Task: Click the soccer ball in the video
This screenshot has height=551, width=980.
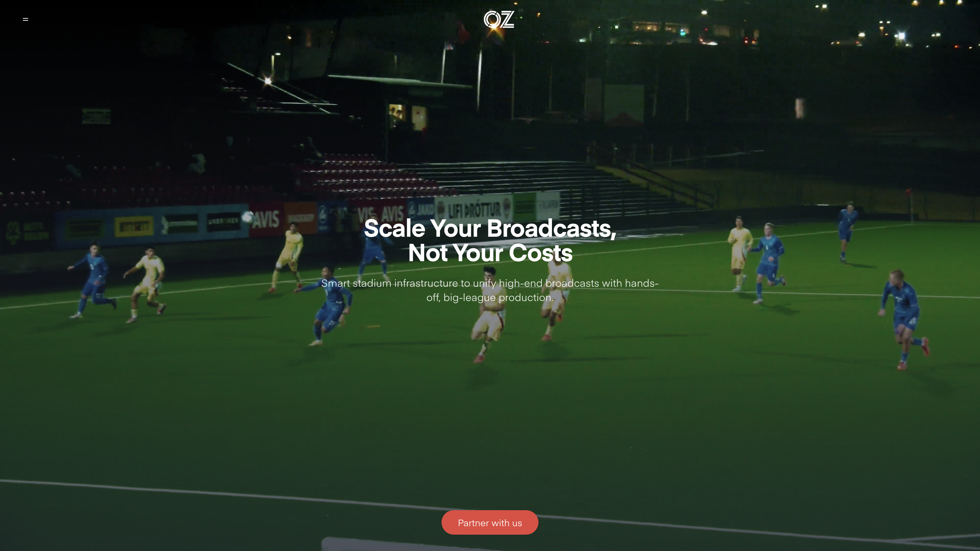Action: click(x=247, y=217)
